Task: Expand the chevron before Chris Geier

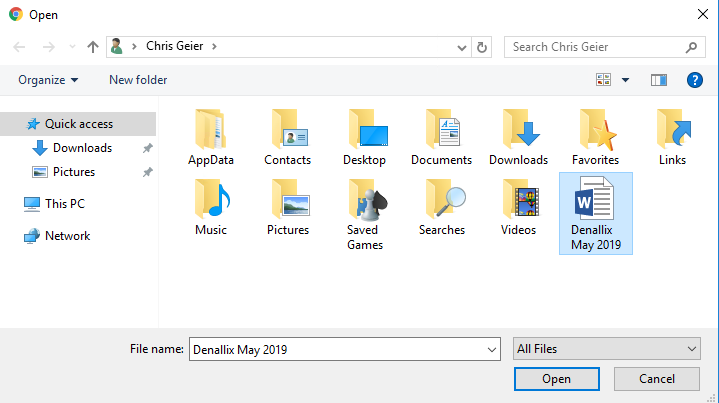Action: (x=134, y=46)
